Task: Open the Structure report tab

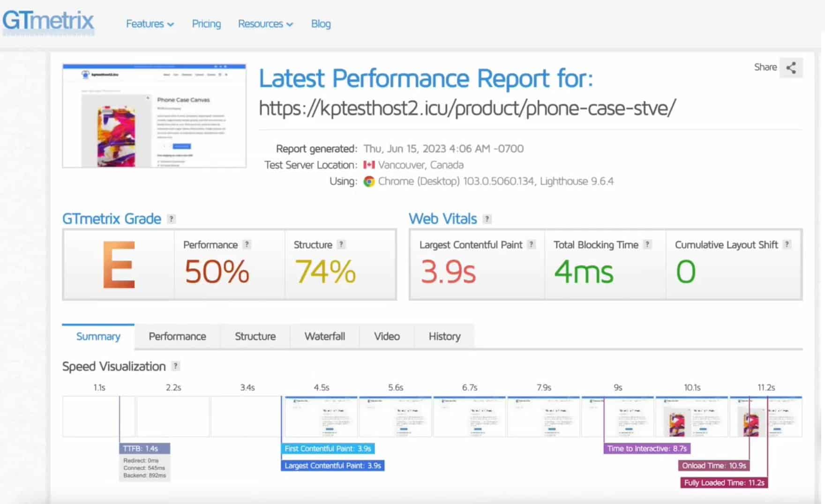Action: pyautogui.click(x=255, y=336)
